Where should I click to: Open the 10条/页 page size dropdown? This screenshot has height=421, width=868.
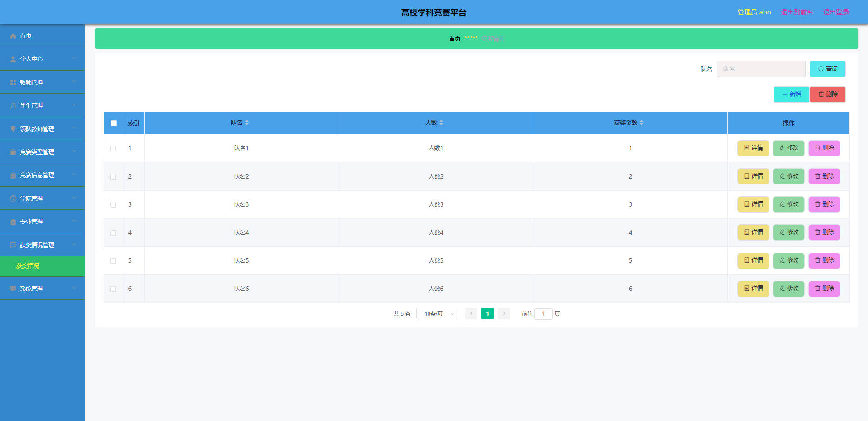[437, 314]
